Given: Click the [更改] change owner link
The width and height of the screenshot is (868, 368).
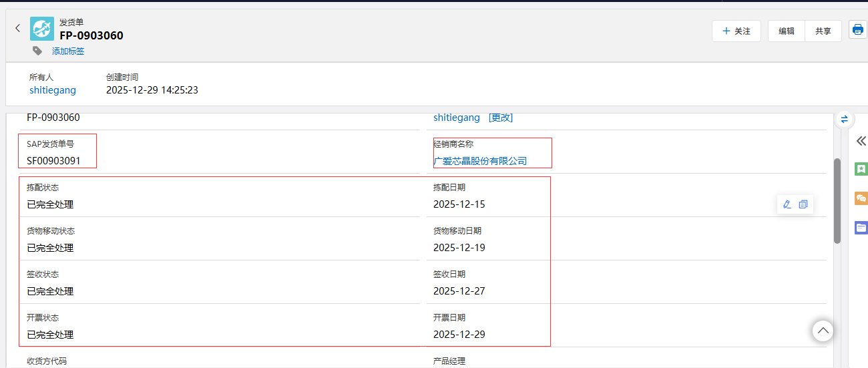Looking at the screenshot, I should [500, 118].
